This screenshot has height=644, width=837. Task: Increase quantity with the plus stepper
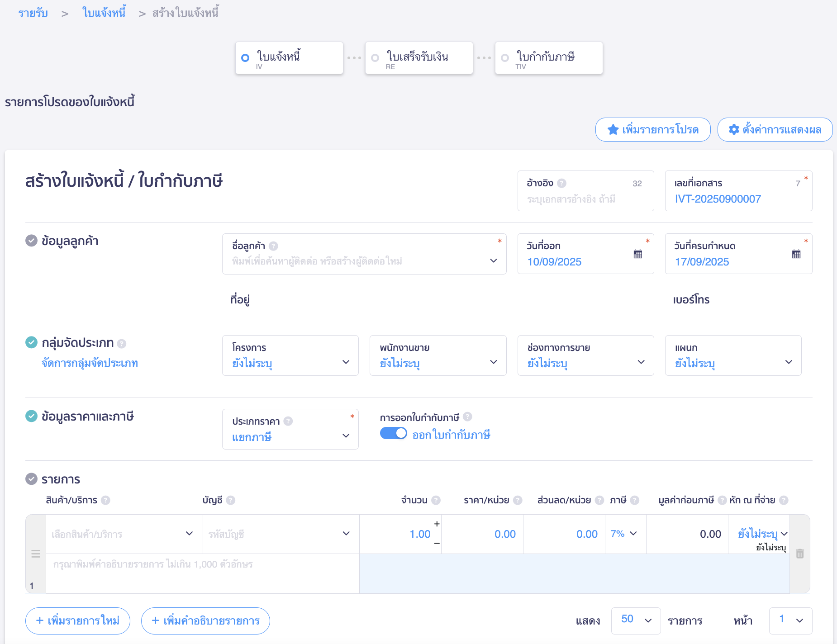tap(437, 524)
